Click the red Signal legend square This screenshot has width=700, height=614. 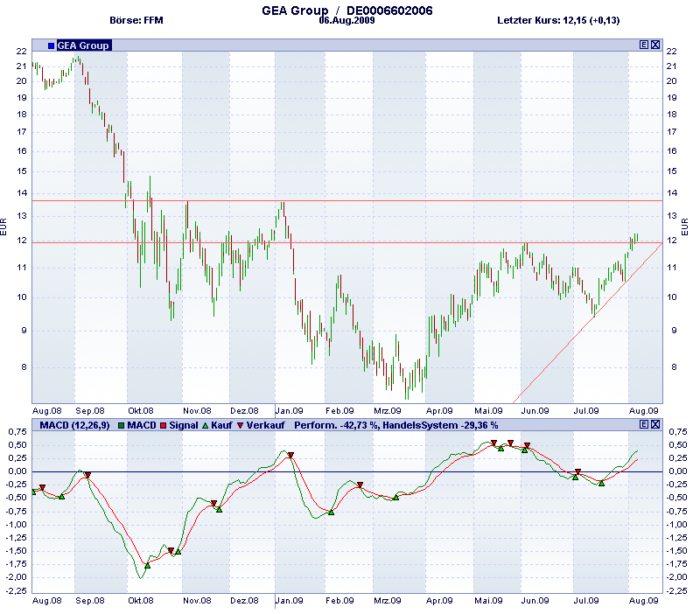[x=163, y=425]
